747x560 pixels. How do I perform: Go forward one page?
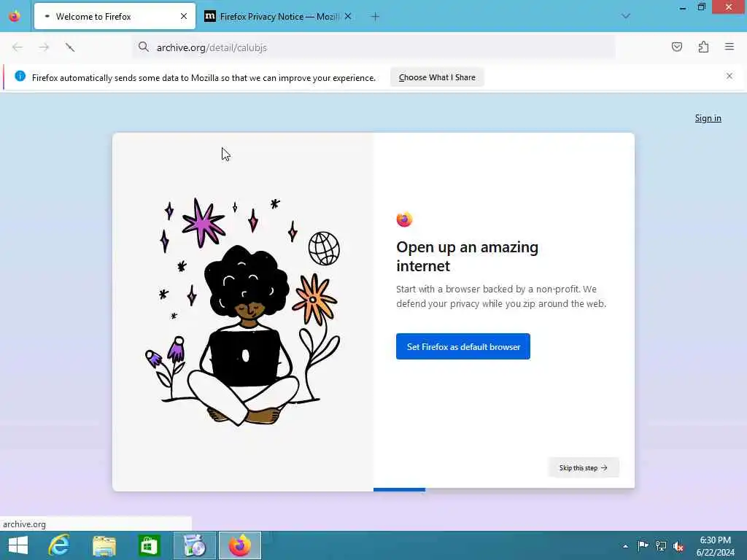tap(44, 47)
